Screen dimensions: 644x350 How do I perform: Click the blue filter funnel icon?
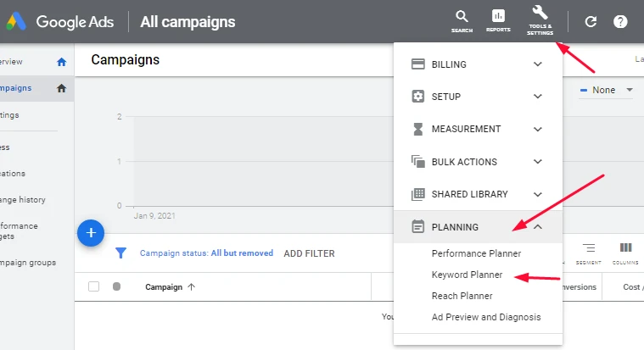coord(120,253)
